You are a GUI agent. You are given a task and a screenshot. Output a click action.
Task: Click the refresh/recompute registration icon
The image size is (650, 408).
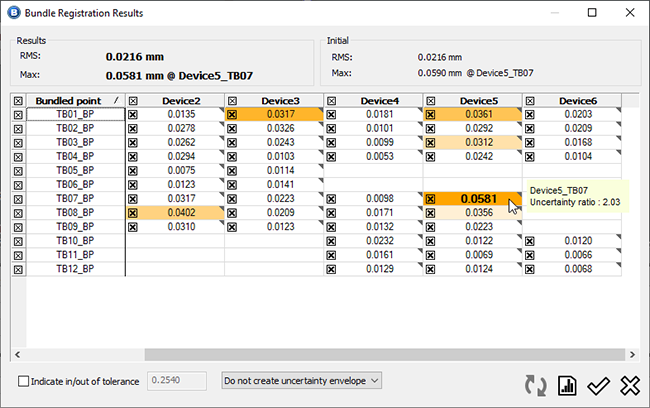point(536,384)
